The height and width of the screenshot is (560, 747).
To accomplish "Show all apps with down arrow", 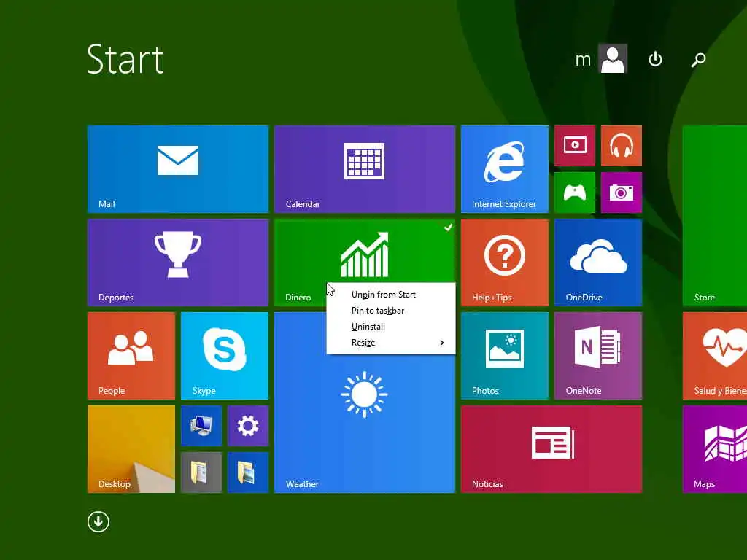I will (x=98, y=521).
